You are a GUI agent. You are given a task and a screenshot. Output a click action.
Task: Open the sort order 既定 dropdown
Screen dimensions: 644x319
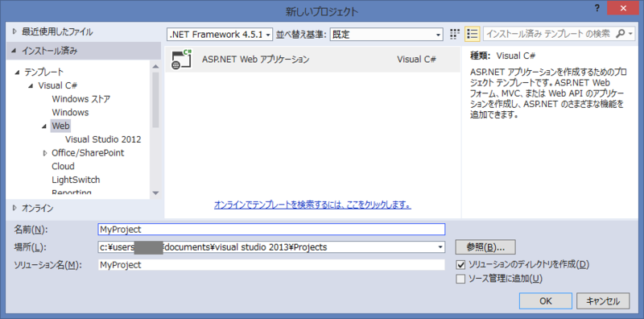pyautogui.click(x=386, y=35)
